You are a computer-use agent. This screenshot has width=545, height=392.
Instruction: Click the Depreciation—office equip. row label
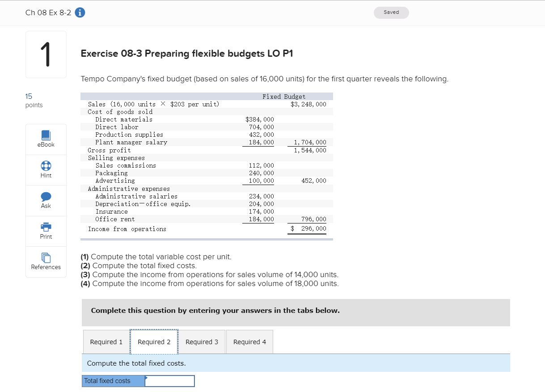click(x=143, y=204)
